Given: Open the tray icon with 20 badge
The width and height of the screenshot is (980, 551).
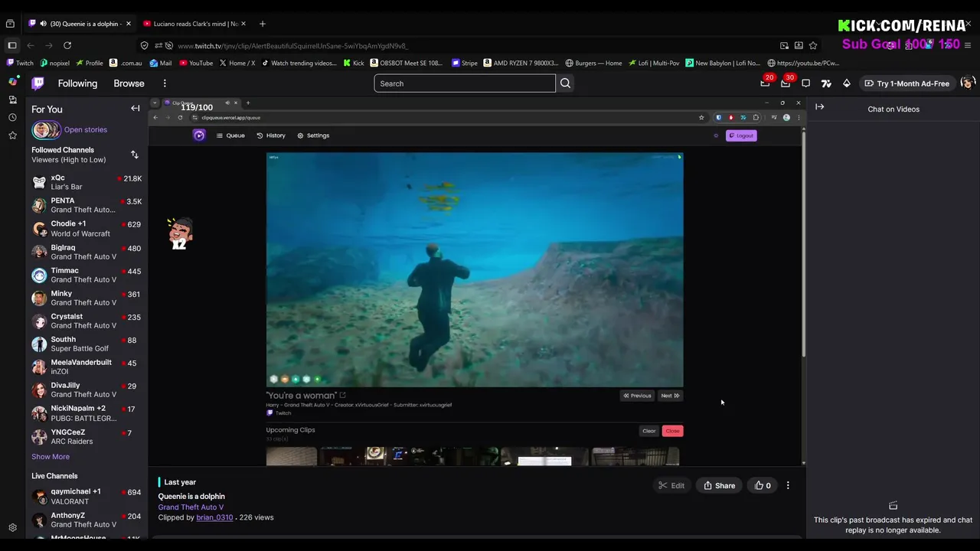Looking at the screenshot, I should (x=766, y=83).
